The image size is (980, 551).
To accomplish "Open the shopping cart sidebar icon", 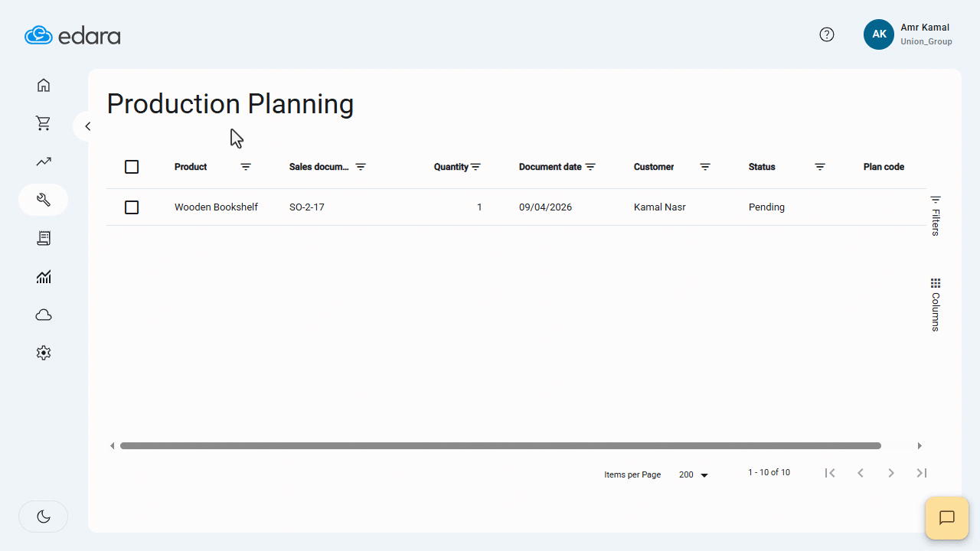I will pyautogui.click(x=44, y=123).
